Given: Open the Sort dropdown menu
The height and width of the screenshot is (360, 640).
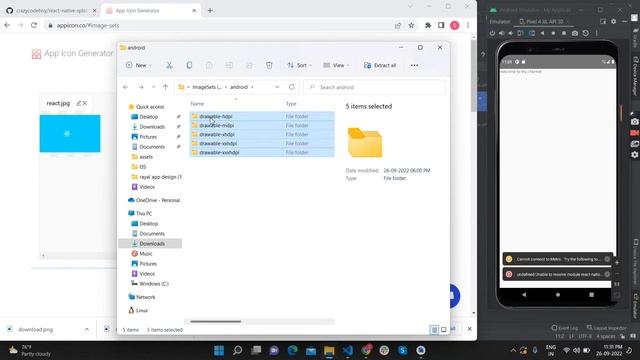Looking at the screenshot, I should (x=300, y=65).
